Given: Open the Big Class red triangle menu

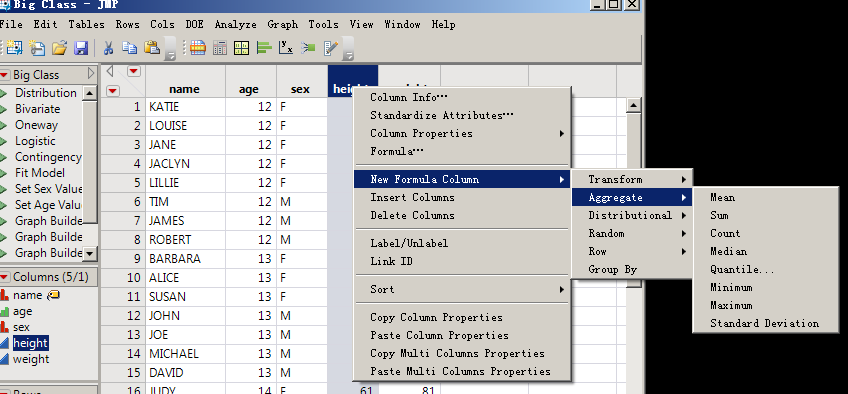Looking at the screenshot, I should (x=5, y=75).
